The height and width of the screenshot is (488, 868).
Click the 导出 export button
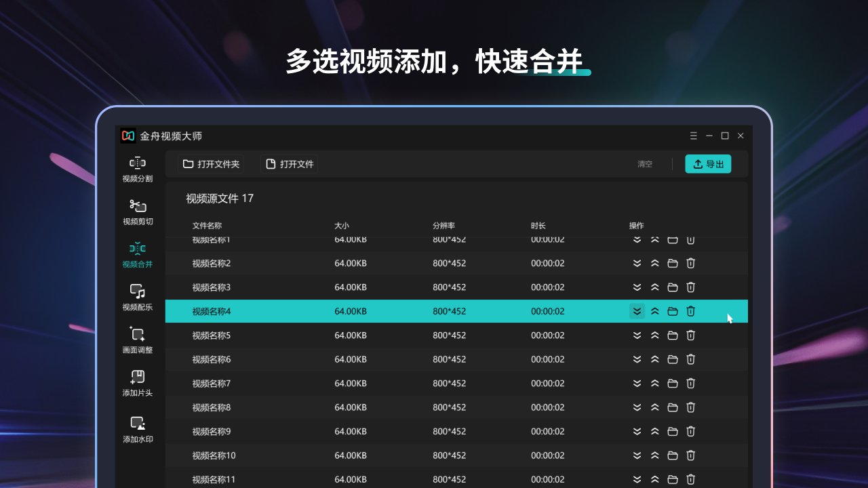(x=708, y=163)
